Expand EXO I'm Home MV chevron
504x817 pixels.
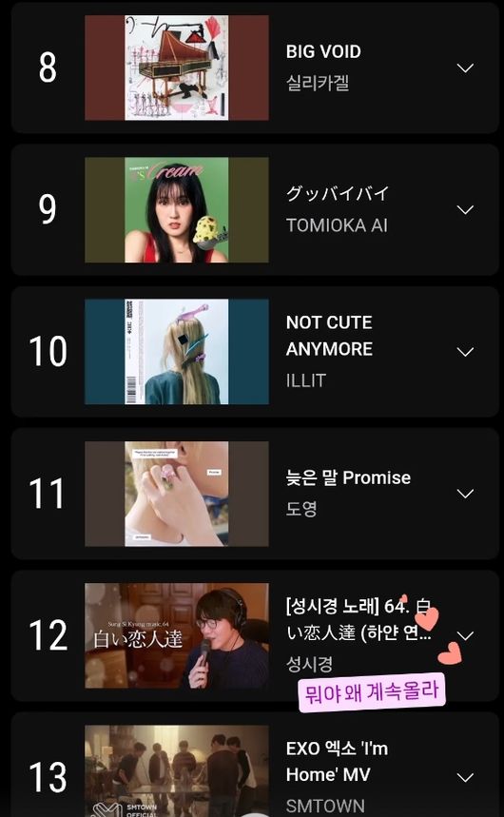click(465, 777)
